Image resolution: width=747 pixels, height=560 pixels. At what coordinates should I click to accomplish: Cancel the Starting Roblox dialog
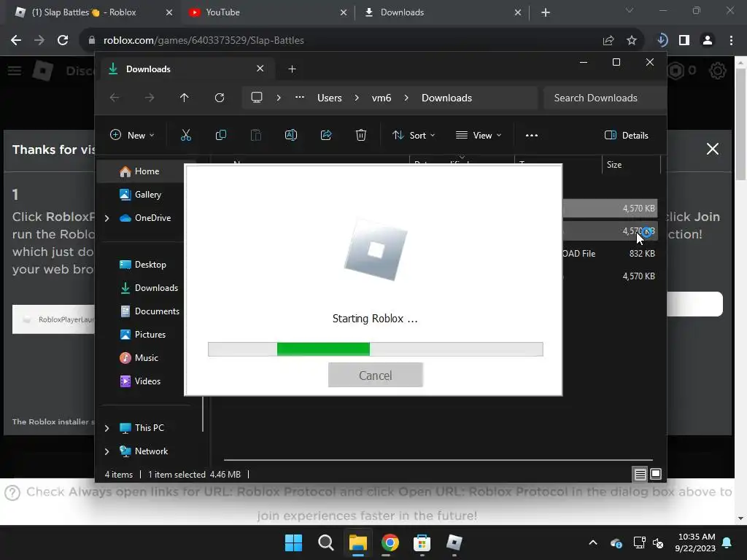(376, 376)
